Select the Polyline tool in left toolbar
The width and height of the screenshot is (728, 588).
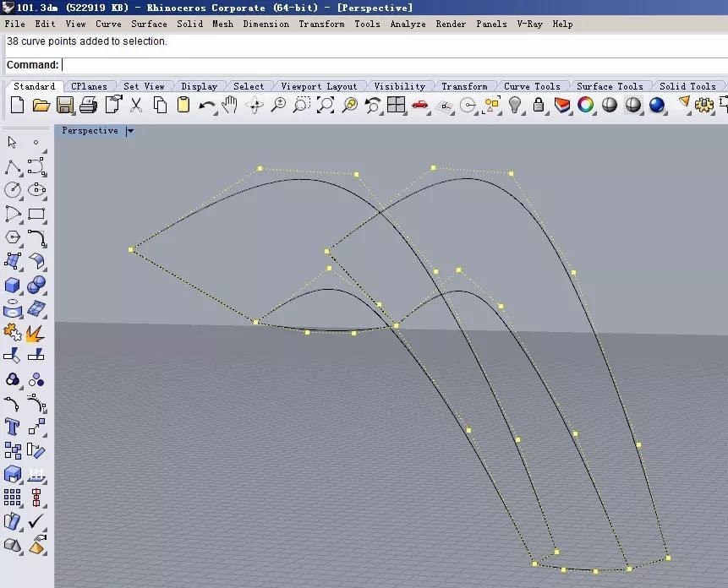(x=13, y=166)
